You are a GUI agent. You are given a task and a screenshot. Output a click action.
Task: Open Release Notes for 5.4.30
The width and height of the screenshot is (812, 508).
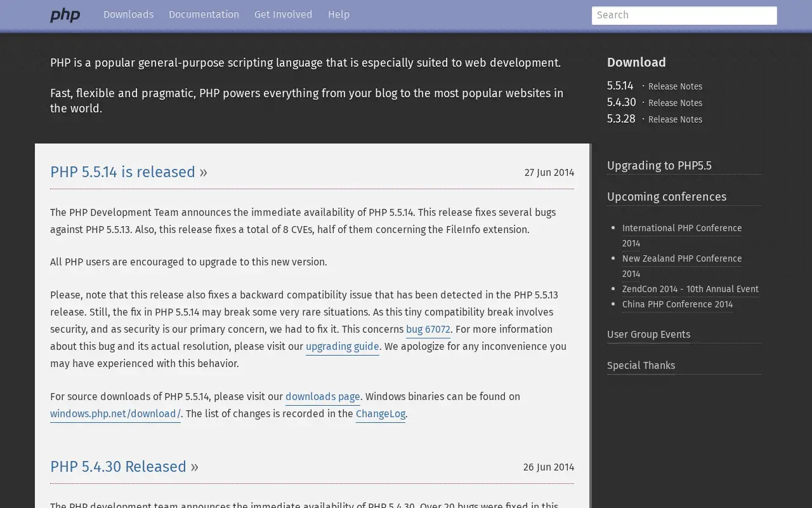pyautogui.click(x=675, y=103)
